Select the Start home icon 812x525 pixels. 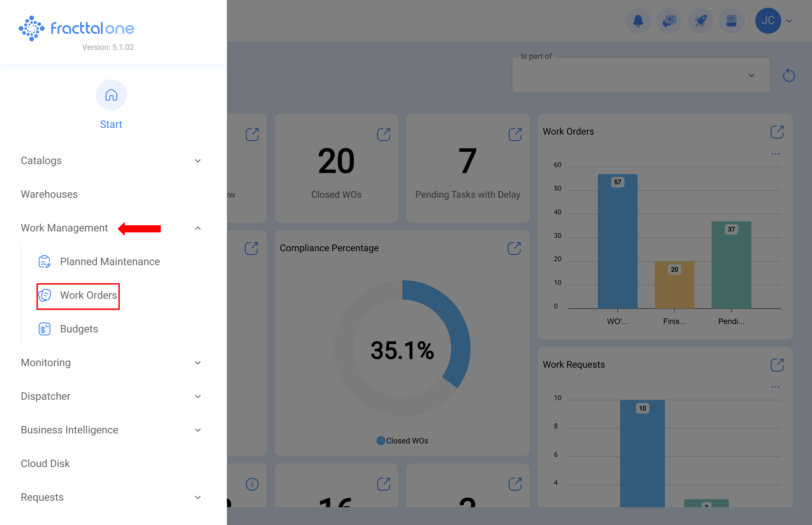pos(111,95)
